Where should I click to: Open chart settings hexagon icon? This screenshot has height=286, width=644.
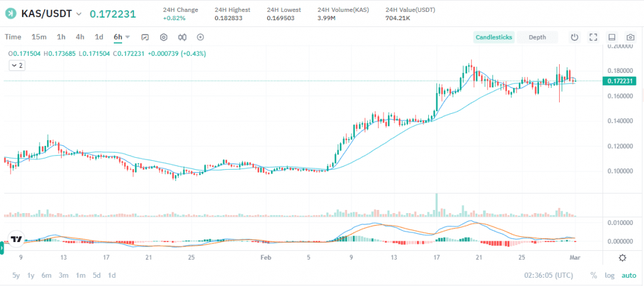pyautogui.click(x=164, y=37)
